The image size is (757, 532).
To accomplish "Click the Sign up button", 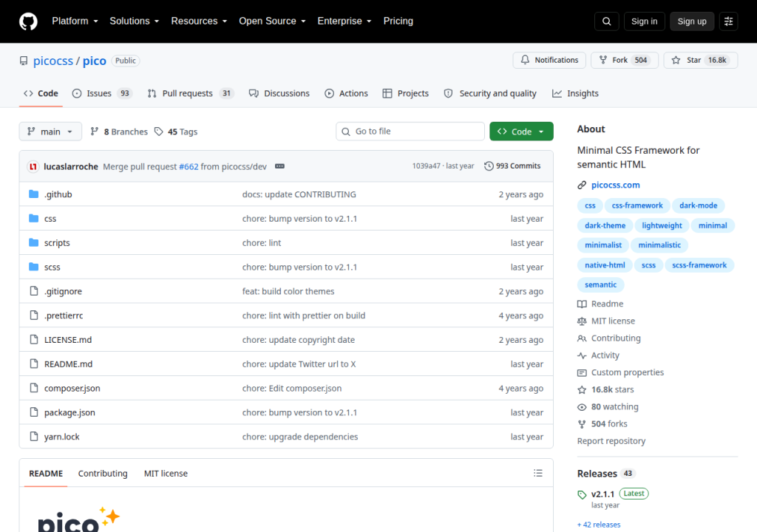I will pyautogui.click(x=692, y=21).
